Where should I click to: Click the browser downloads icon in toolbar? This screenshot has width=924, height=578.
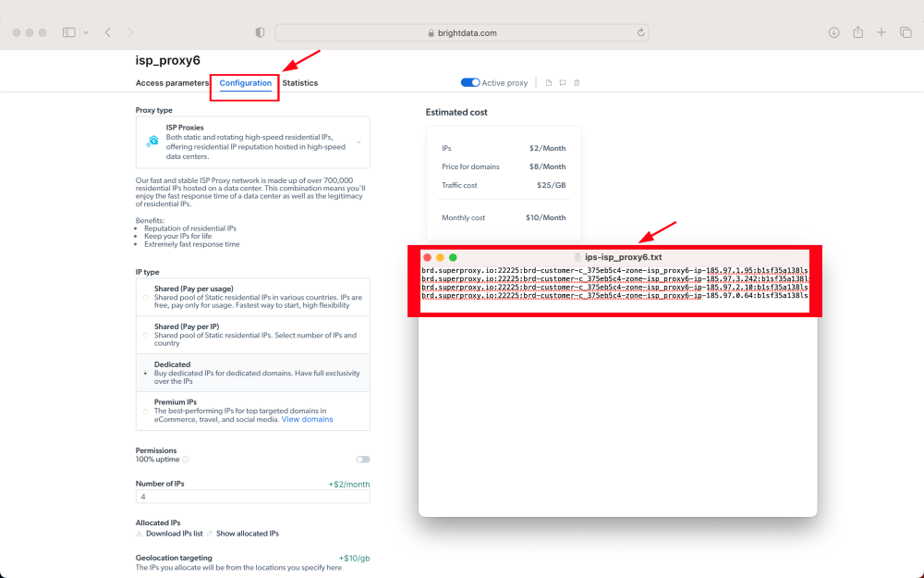coord(833,32)
